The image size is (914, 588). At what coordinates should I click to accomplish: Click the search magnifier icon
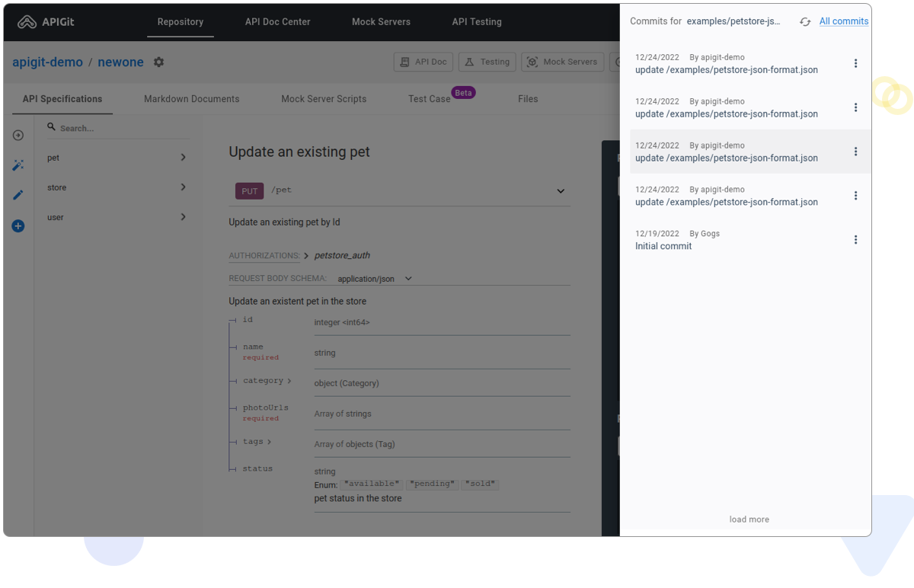(52, 127)
